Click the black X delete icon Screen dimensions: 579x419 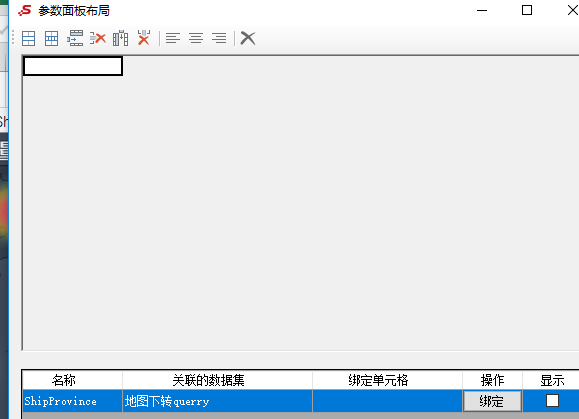pyautogui.click(x=248, y=38)
